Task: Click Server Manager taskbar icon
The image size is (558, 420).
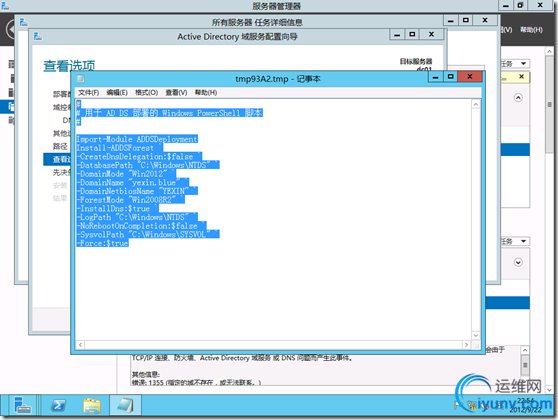Action: pyautogui.click(x=22, y=405)
